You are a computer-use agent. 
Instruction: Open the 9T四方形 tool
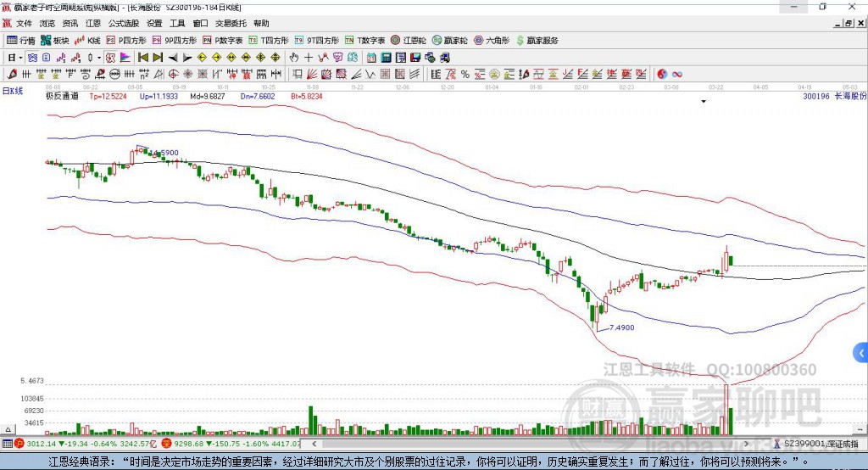coord(317,41)
